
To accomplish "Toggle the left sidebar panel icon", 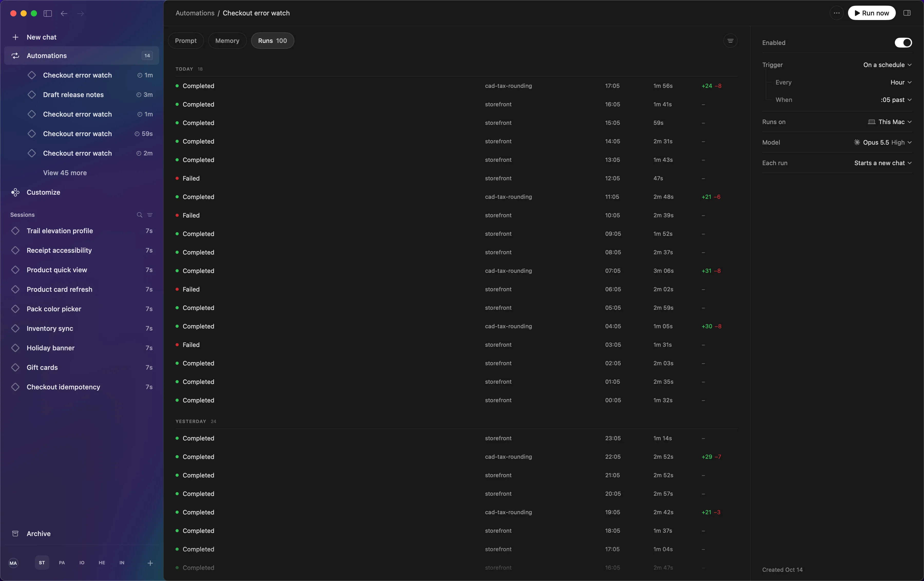I will click(x=47, y=13).
